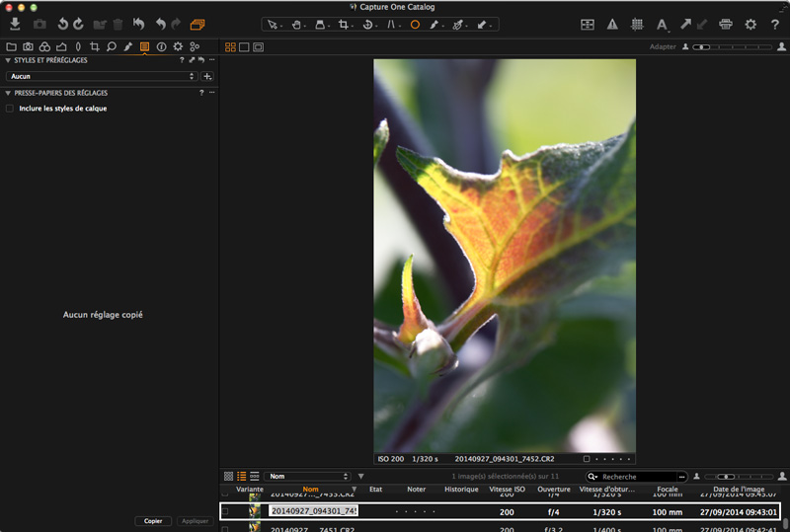Select the Draw mask brush tool
This screenshot has height=532, width=790.
click(434, 24)
